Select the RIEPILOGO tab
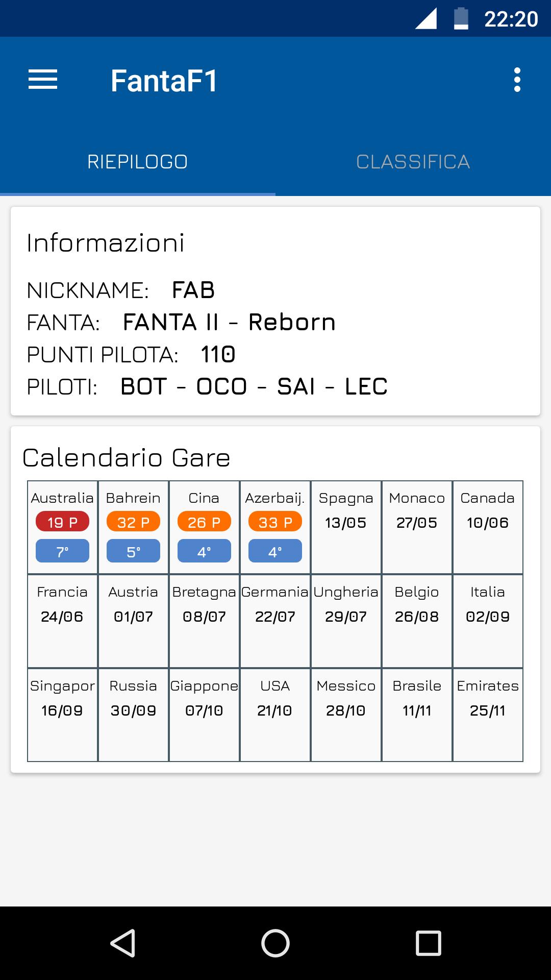Image resolution: width=551 pixels, height=980 pixels. 138,161
